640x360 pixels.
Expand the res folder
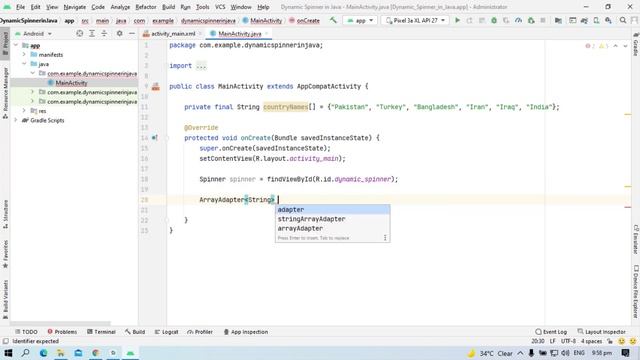[x=24, y=111]
